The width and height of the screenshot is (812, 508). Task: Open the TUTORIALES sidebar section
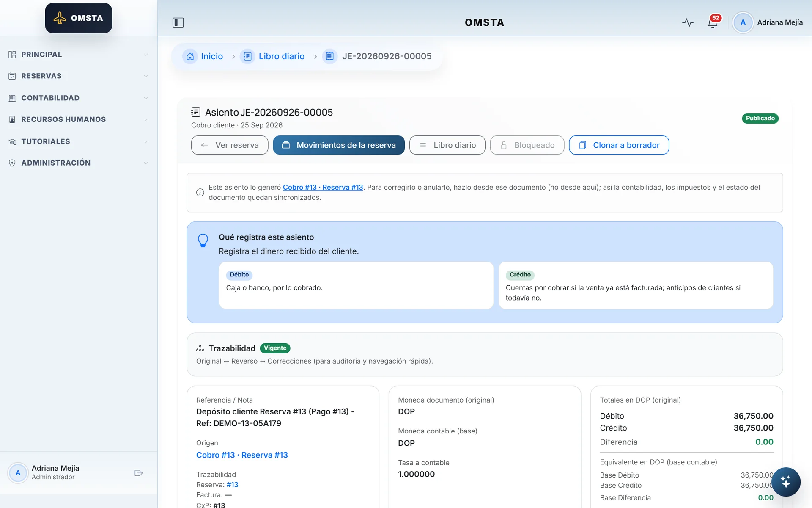coord(79,142)
